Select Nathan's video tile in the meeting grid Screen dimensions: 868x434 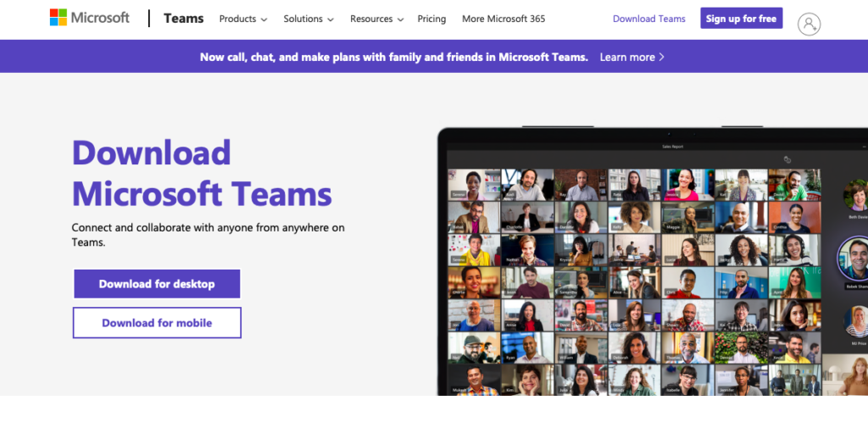(x=527, y=250)
